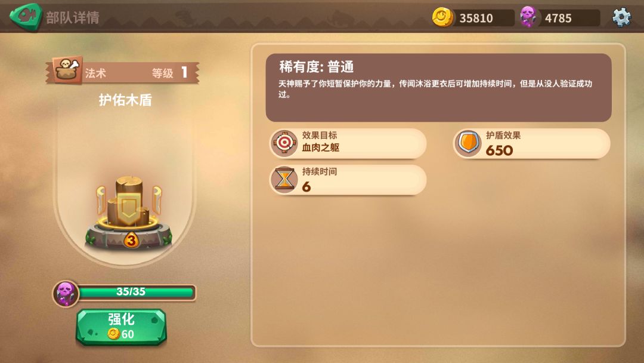Open settings with the gear icon

pyautogui.click(x=621, y=17)
